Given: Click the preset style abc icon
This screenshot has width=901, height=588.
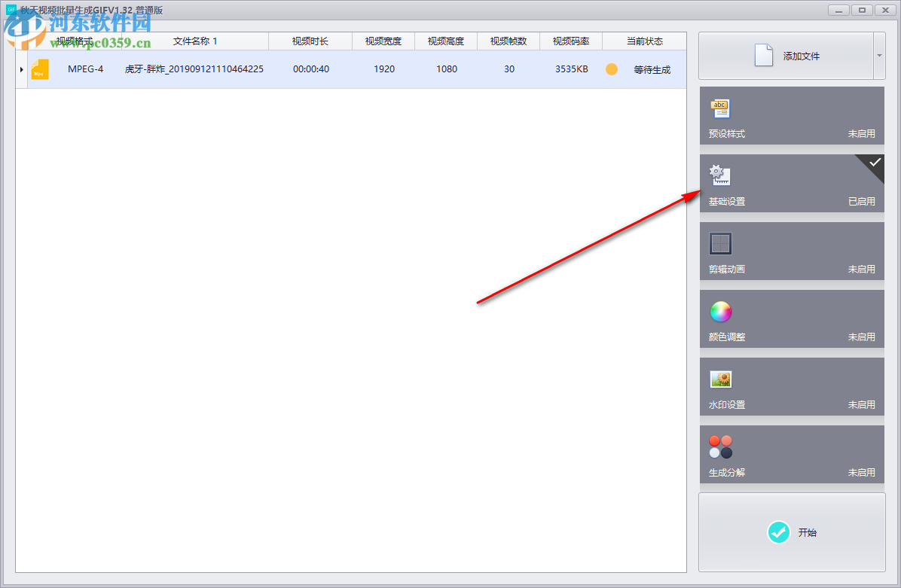Looking at the screenshot, I should [x=720, y=108].
